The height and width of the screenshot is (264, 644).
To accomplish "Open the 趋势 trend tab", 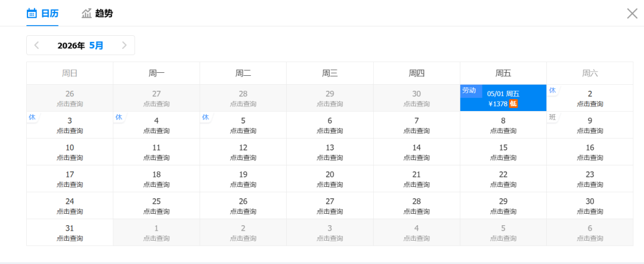I will click(97, 13).
